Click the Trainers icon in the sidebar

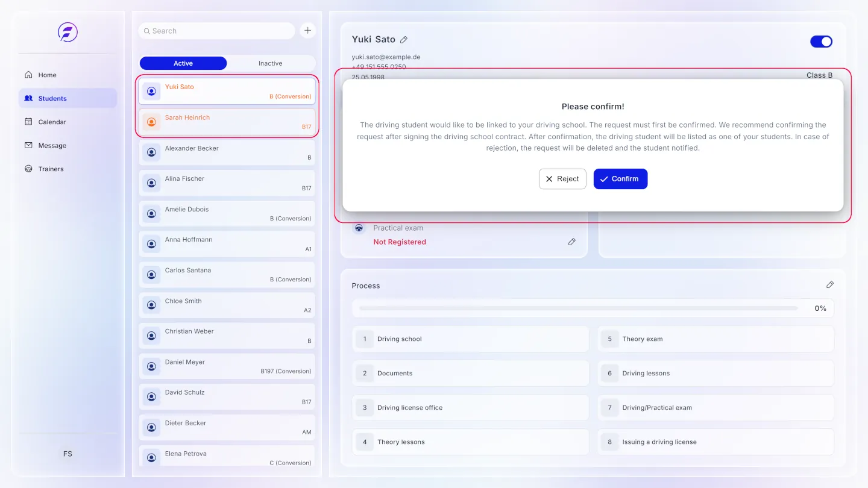point(28,169)
